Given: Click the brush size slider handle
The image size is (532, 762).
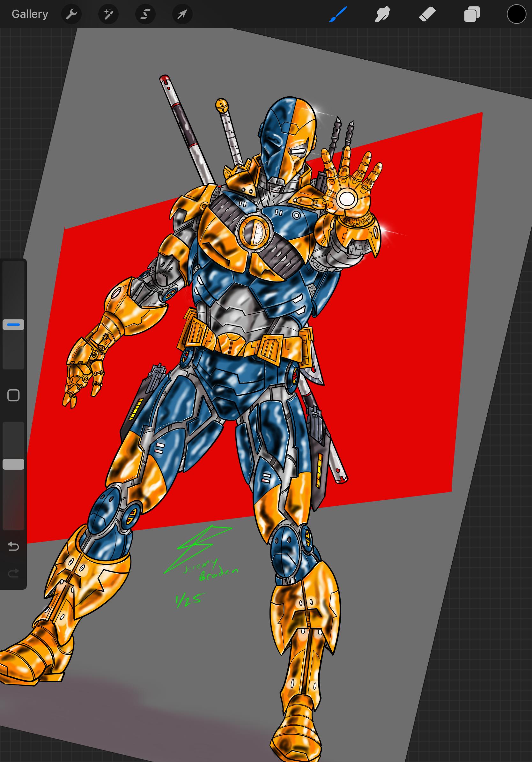Looking at the screenshot, I should coord(13,324).
